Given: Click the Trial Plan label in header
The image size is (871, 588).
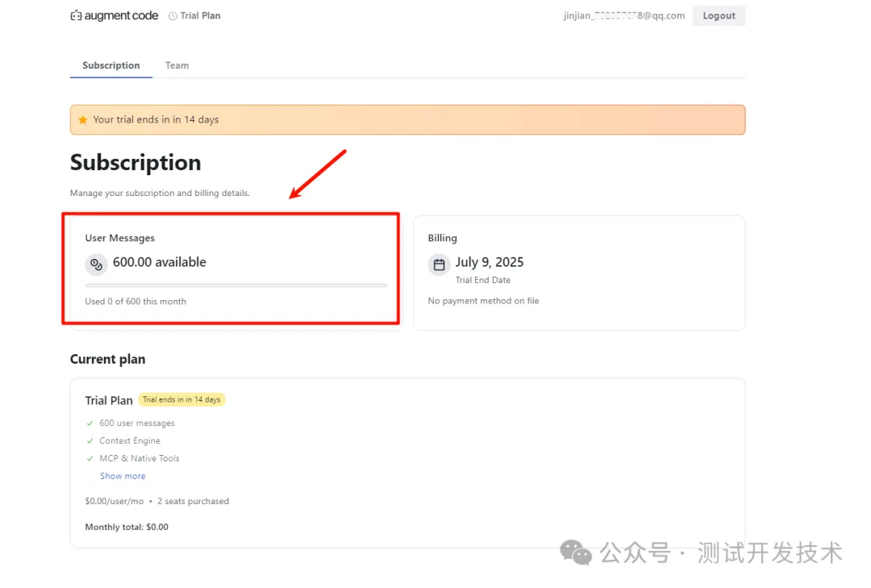Looking at the screenshot, I should click(200, 15).
